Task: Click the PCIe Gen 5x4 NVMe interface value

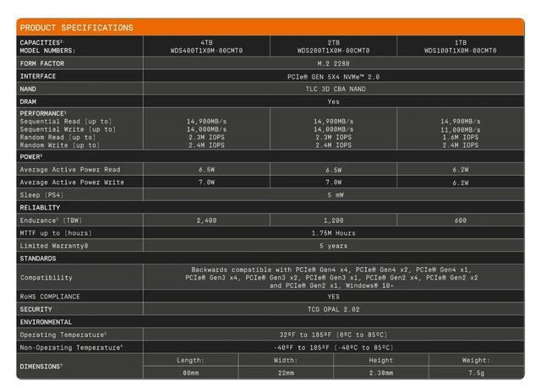Action: point(333,76)
